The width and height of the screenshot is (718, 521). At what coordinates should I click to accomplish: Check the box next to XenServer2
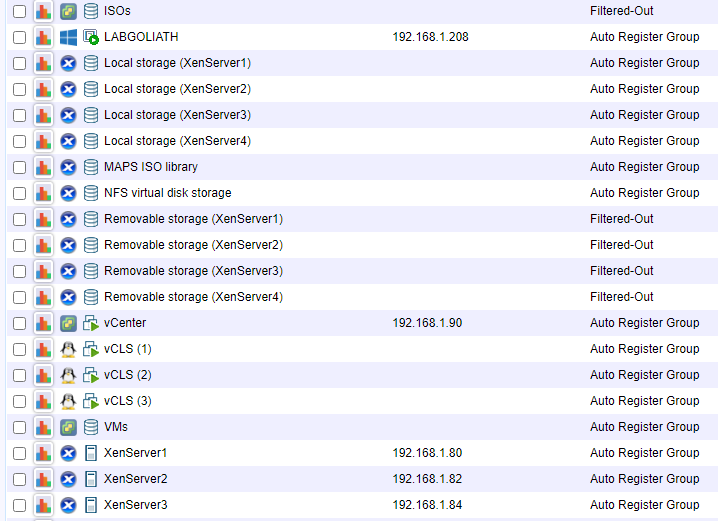click(20, 479)
